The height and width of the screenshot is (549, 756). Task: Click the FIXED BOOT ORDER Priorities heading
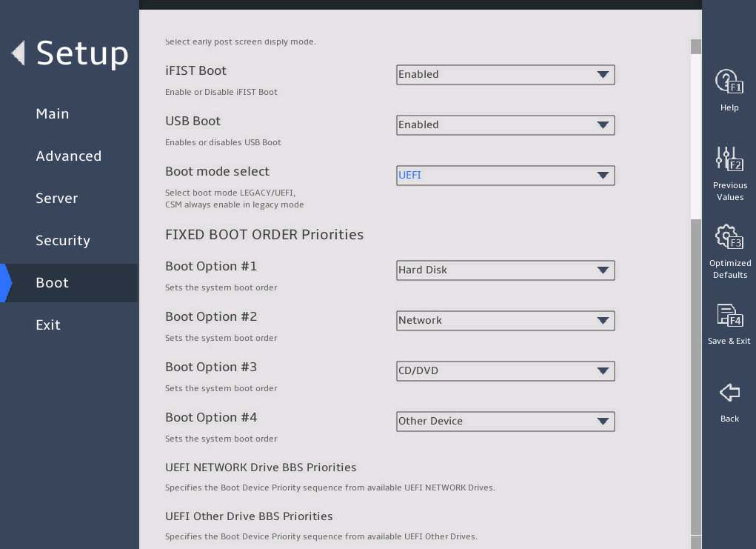click(x=264, y=234)
